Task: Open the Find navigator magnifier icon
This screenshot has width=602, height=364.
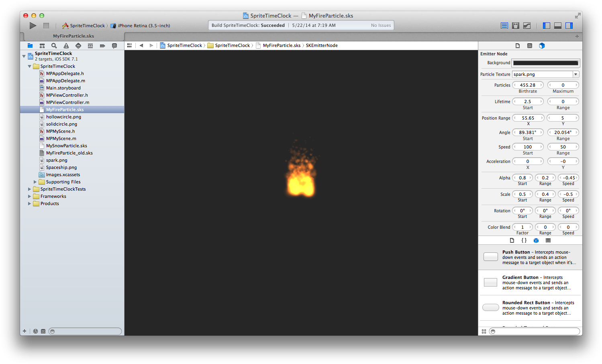Action: (x=54, y=46)
